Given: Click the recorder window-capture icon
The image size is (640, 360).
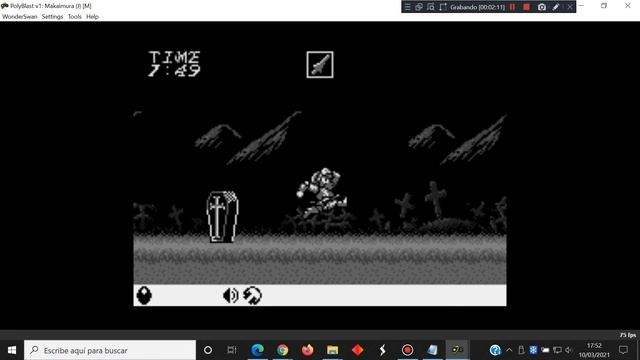Looking at the screenshot, I should [419, 7].
